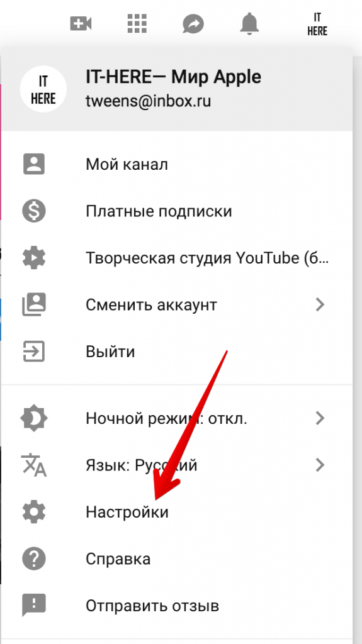Expand the Сменить аккаунт chevron

pyautogui.click(x=320, y=305)
